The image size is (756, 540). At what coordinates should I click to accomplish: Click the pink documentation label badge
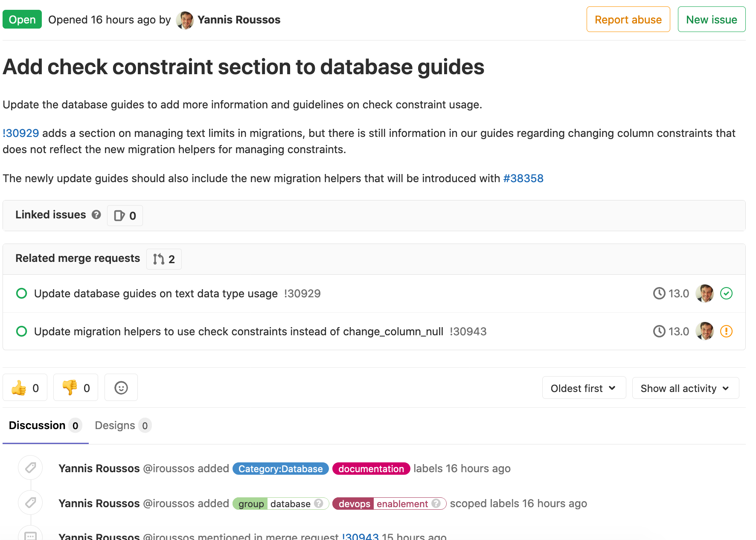click(371, 468)
